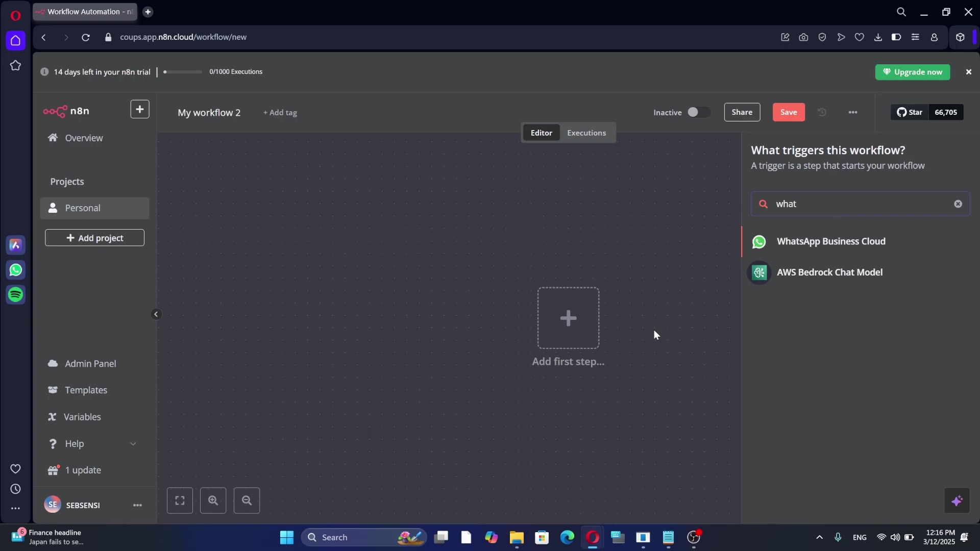Open Opera search tabs magnifier
This screenshot has width=980, height=551.
901,12
